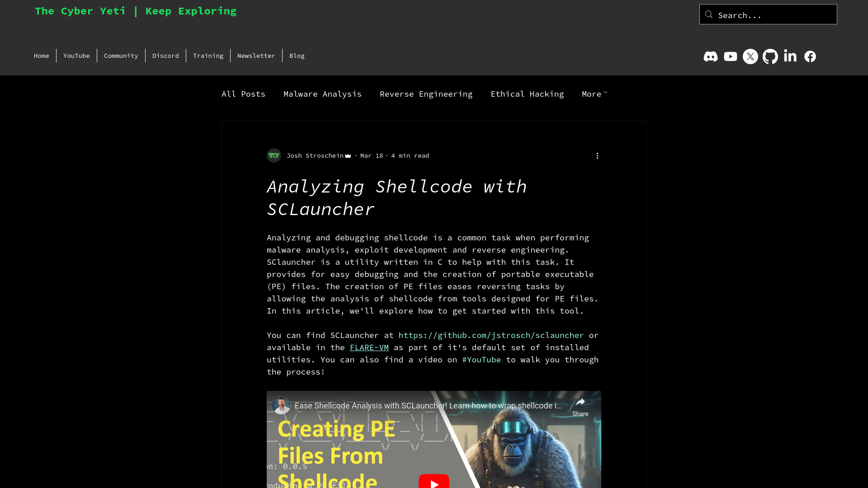Click the LinkedIn icon in the top navigation
The image size is (868, 488).
[x=790, y=56]
